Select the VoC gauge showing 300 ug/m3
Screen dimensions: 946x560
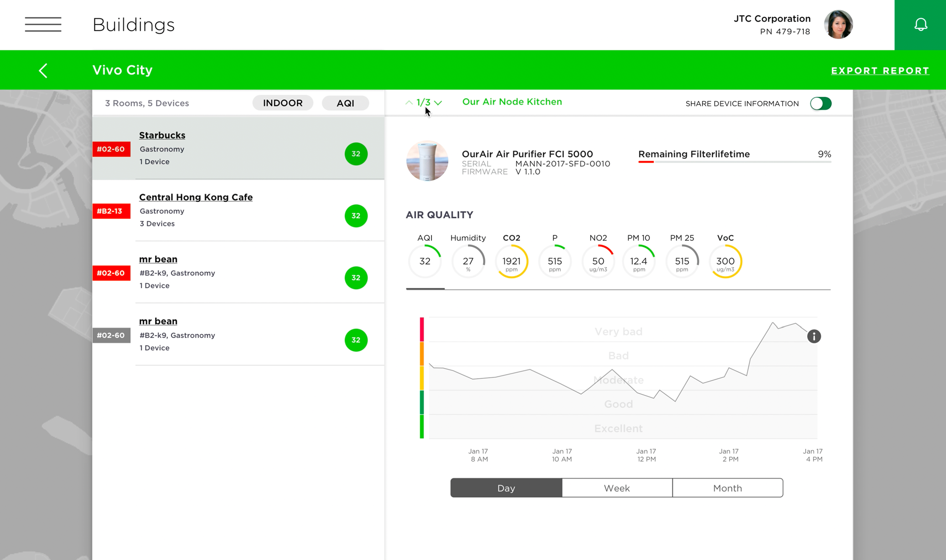(725, 262)
